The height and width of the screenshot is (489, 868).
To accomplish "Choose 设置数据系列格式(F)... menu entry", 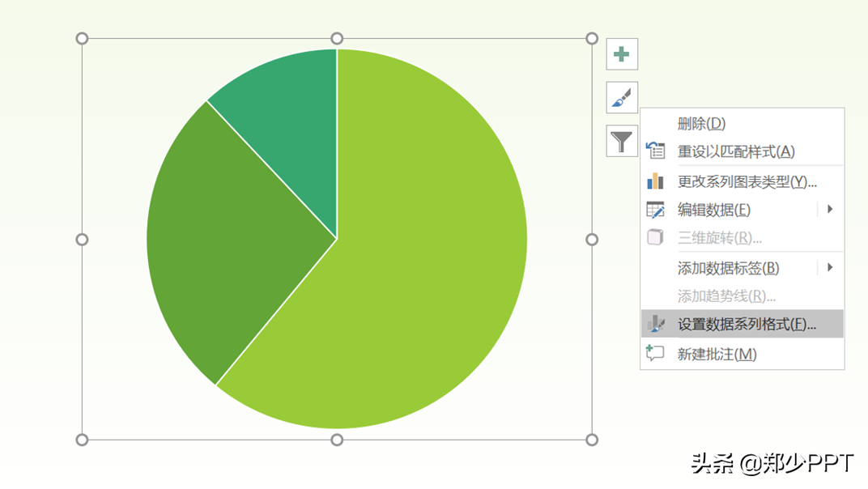I will point(742,324).
